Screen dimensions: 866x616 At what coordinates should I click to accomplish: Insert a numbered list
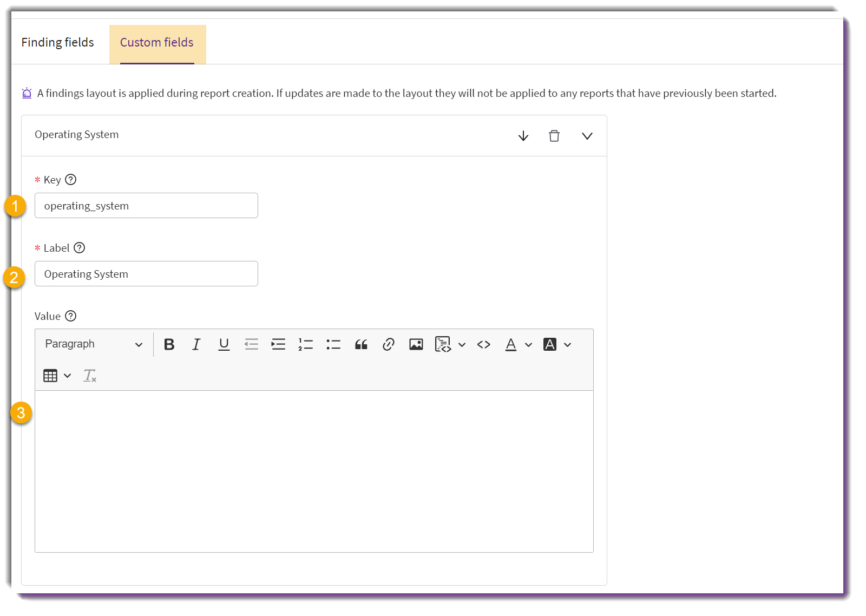coord(306,344)
